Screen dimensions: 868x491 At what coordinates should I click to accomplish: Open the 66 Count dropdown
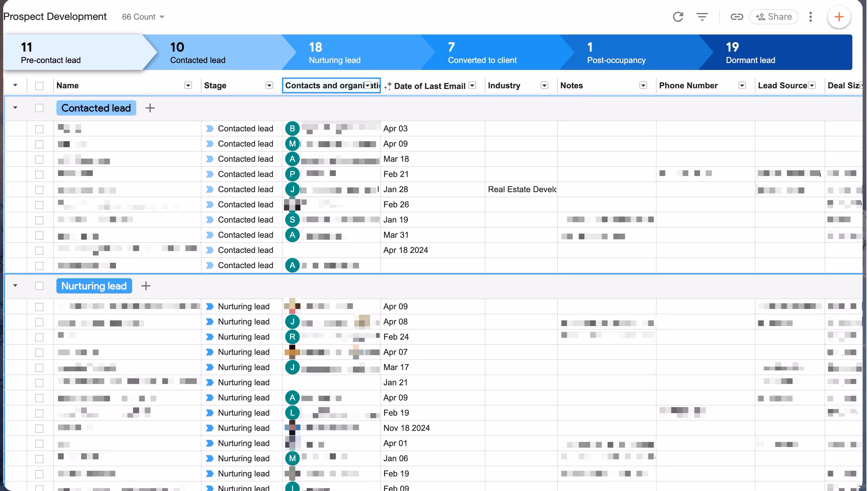(x=143, y=17)
